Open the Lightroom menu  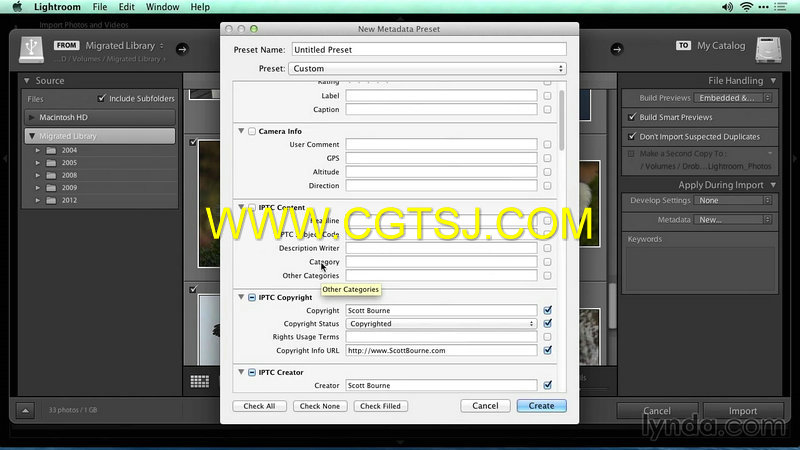[x=57, y=7]
